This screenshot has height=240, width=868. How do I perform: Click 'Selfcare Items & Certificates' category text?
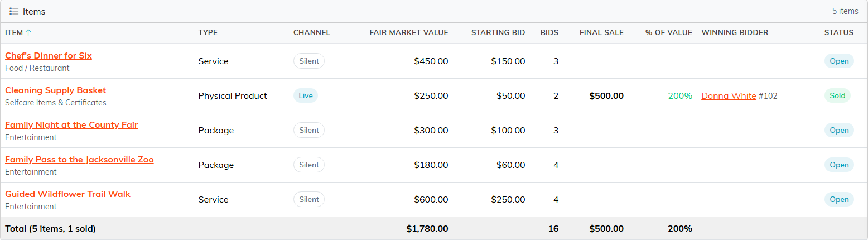click(x=56, y=103)
